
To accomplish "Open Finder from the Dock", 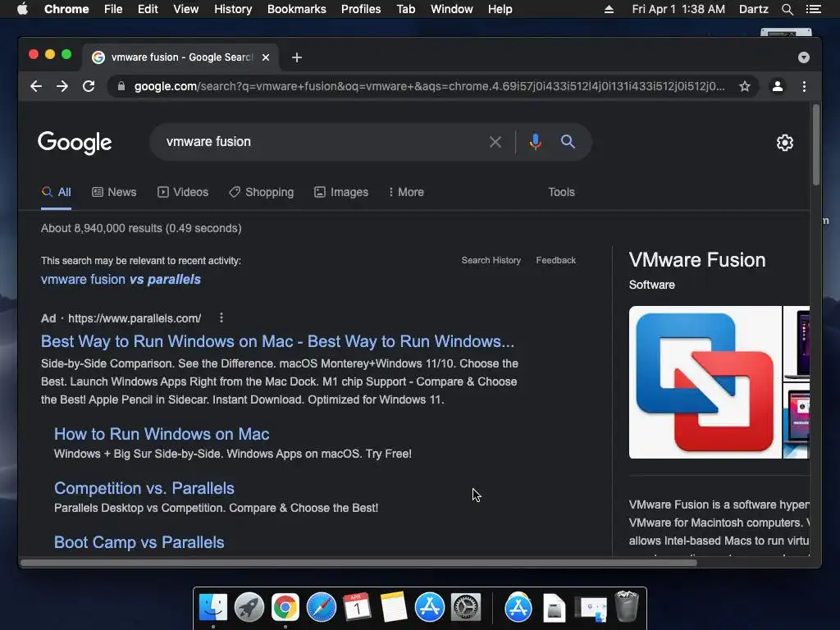I will click(213, 608).
